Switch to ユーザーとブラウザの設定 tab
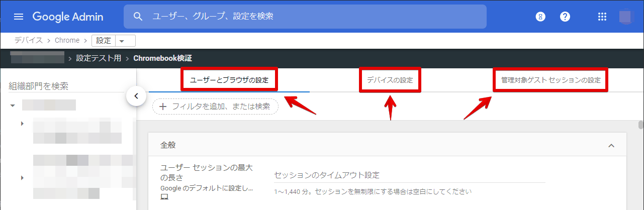The width and height of the screenshot is (644, 210). pos(229,80)
